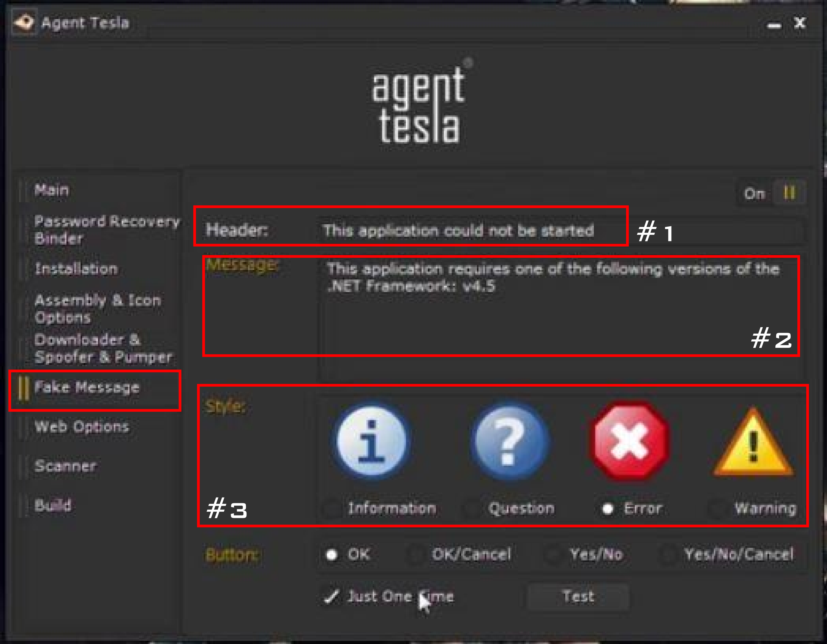
Task: Choose the Information radio button
Action: pyautogui.click(x=332, y=508)
